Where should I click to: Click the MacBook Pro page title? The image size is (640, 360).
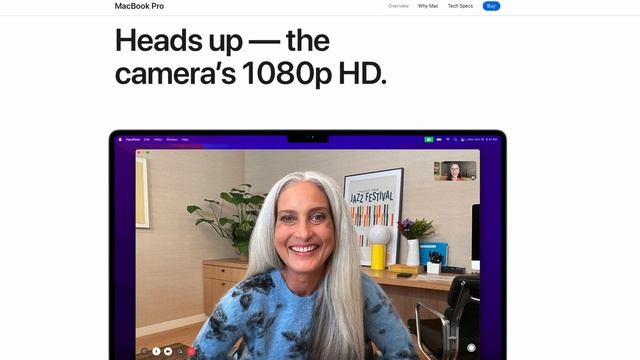(x=139, y=6)
